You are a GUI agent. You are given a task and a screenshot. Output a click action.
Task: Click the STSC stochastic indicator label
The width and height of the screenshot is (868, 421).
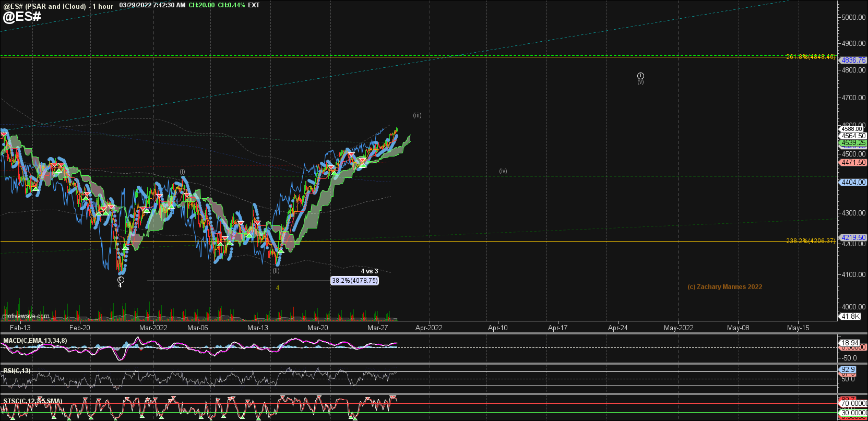[x=32, y=401]
